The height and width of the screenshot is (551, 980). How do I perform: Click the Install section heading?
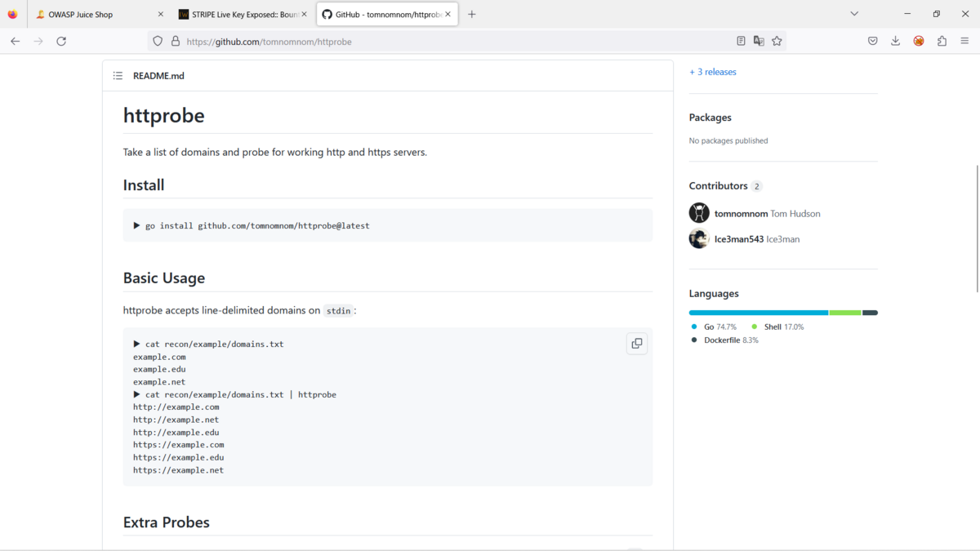coord(144,185)
